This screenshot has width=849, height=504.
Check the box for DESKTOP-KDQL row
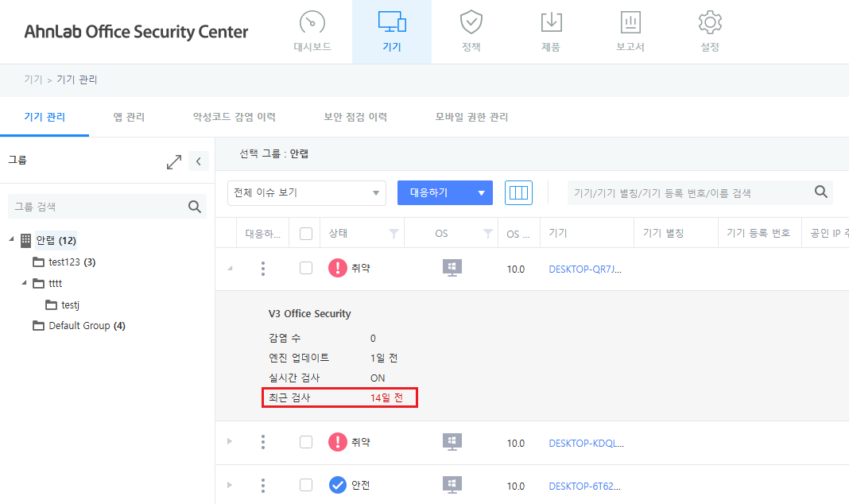tap(306, 442)
